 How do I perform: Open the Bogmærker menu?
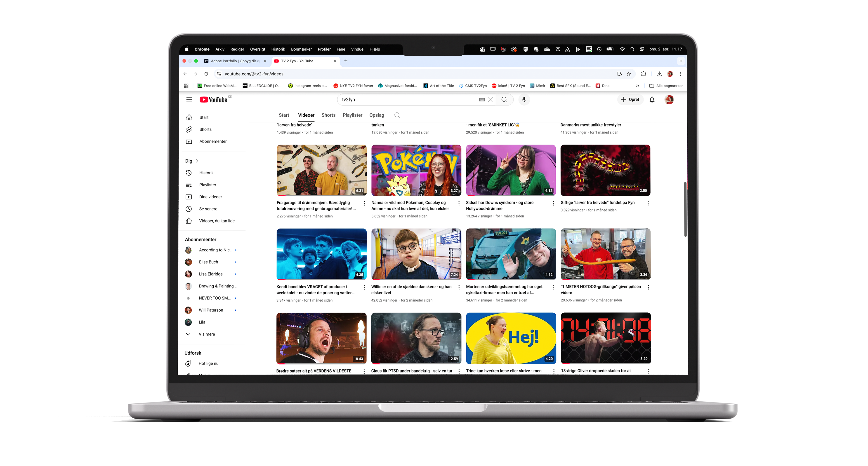[x=301, y=49]
